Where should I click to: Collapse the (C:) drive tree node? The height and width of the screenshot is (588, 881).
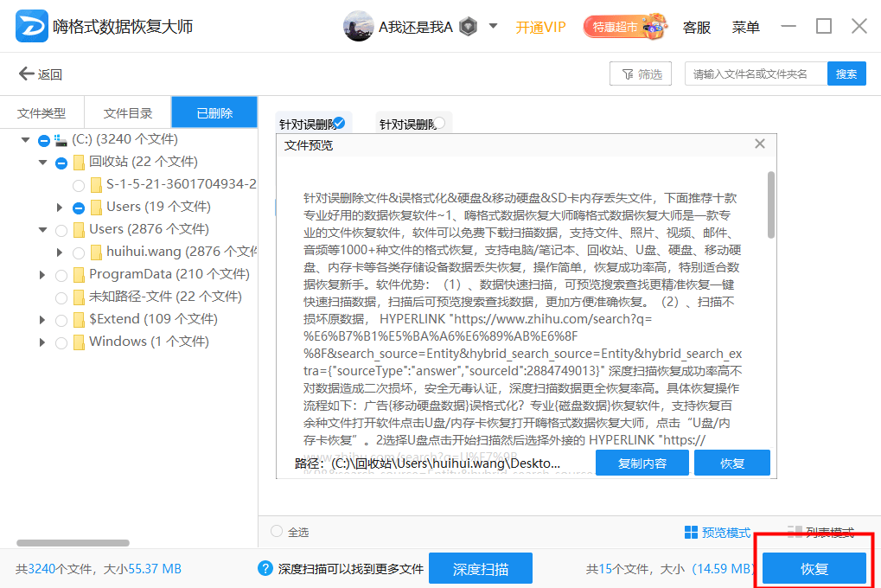coord(25,139)
